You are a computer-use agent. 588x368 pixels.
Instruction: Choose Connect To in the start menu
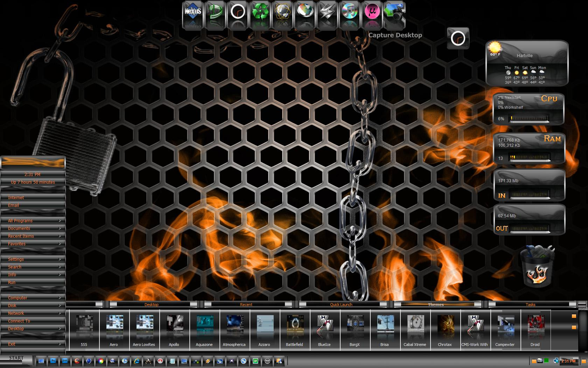coord(33,321)
